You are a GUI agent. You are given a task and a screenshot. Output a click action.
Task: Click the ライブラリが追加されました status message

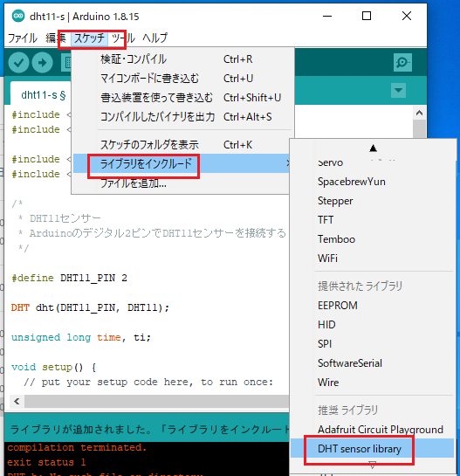(x=150, y=429)
